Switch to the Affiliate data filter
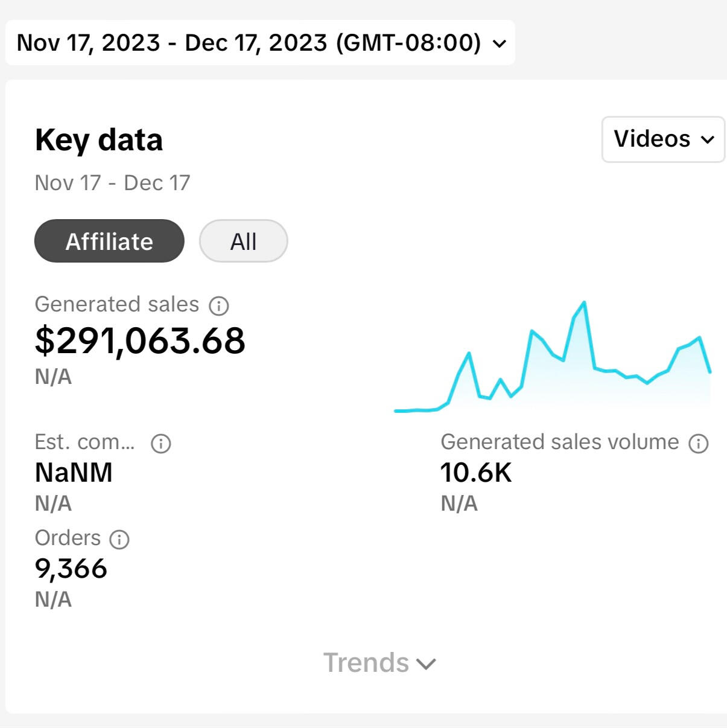The width and height of the screenshot is (727, 728). point(109,241)
